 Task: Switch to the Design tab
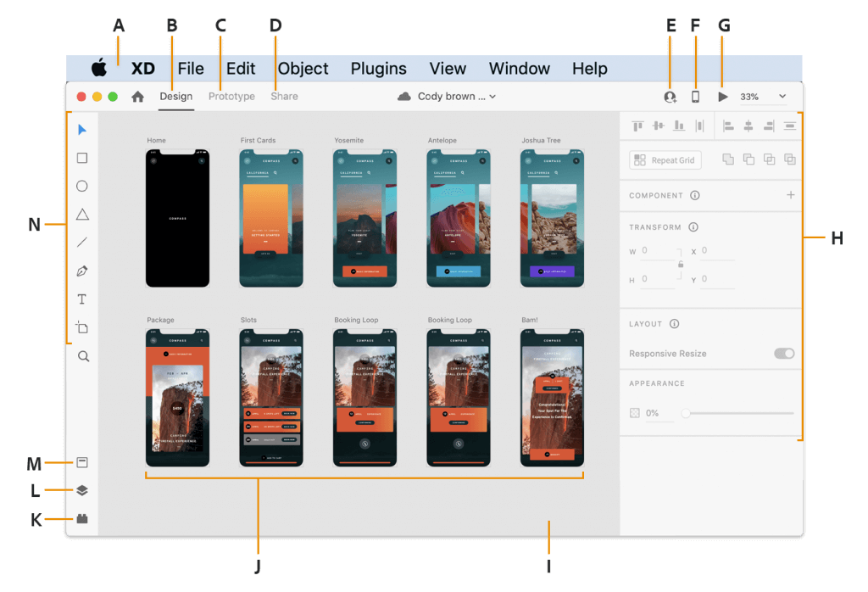pyautogui.click(x=176, y=97)
